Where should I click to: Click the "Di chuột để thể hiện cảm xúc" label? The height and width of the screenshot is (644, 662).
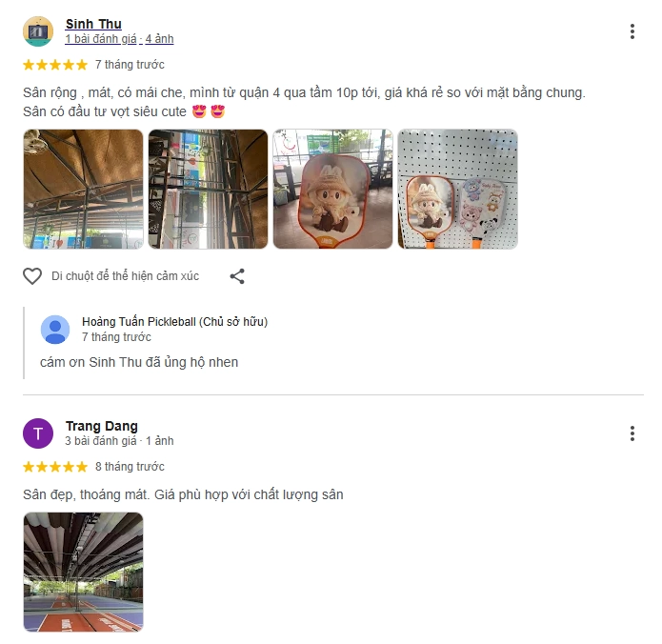coord(126,276)
